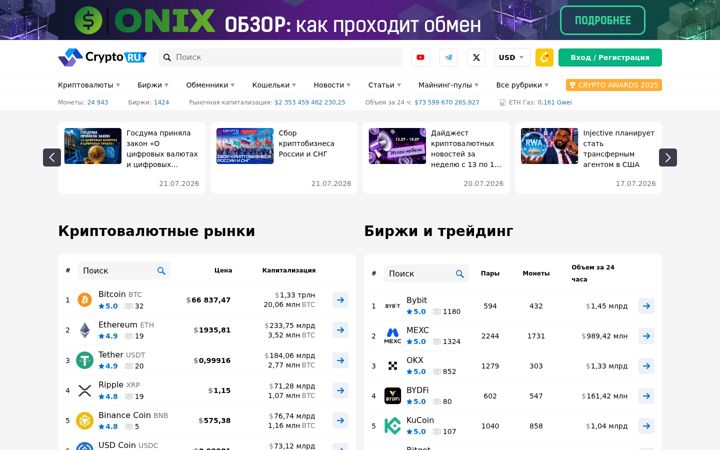Image resolution: width=720 pixels, height=450 pixels.
Task: Sort by Цена column header
Action: pyautogui.click(x=223, y=270)
